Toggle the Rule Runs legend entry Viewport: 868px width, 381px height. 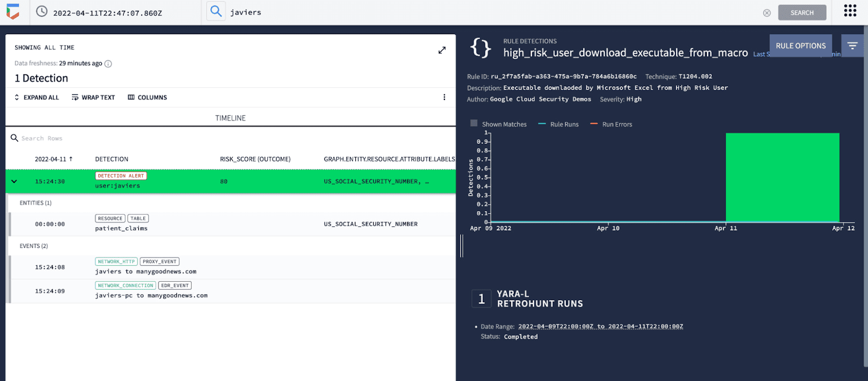click(558, 124)
